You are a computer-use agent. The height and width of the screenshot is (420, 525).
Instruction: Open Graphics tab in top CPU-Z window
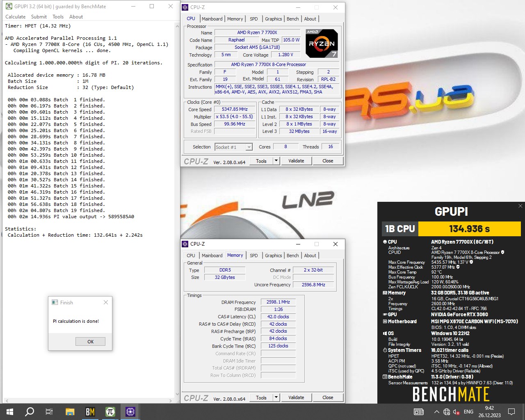[273, 19]
